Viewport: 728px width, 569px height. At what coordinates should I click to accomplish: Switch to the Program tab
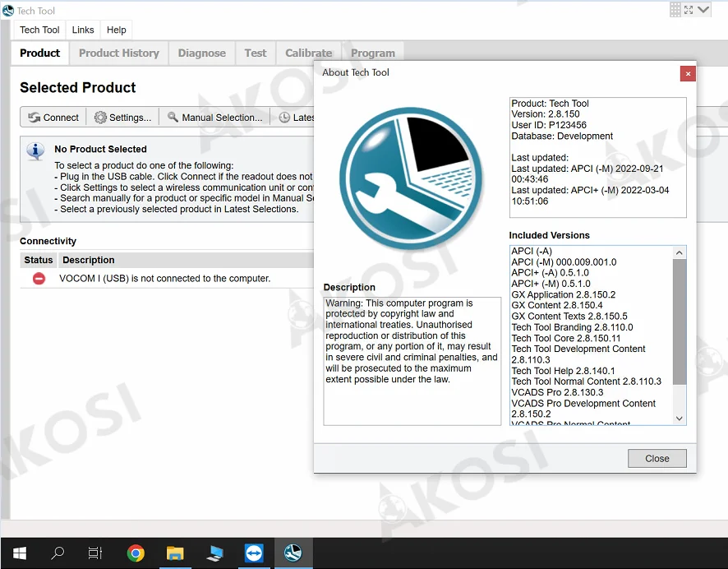[x=373, y=53]
